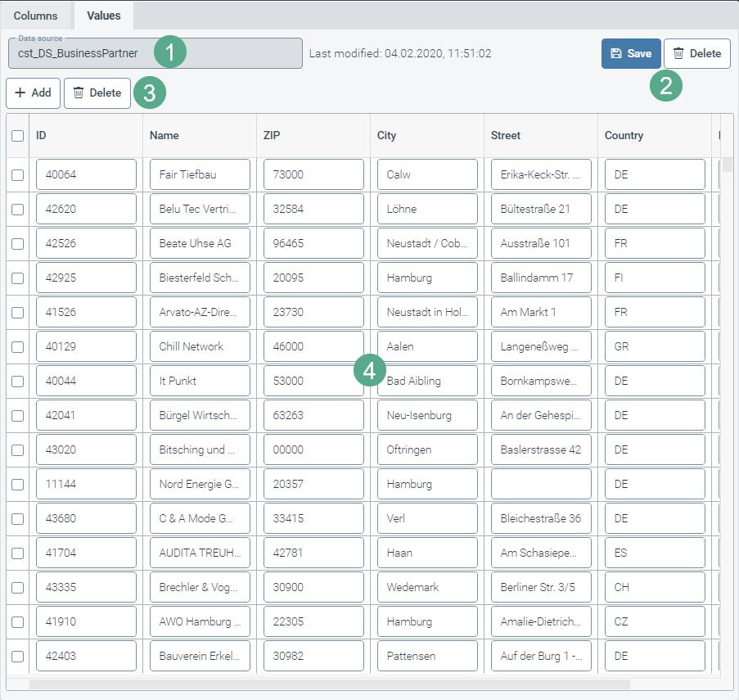Click the Street field with Ballindamm 17

541,278
